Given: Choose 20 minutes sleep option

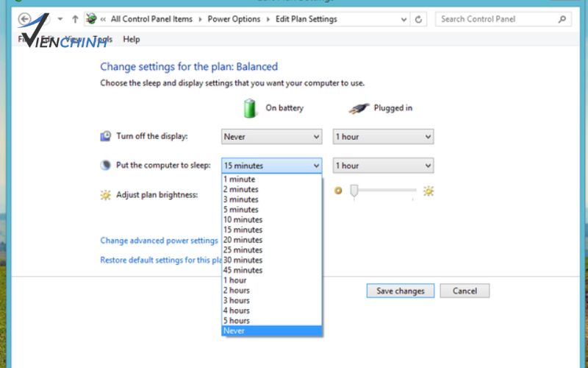Looking at the screenshot, I should tap(271, 240).
